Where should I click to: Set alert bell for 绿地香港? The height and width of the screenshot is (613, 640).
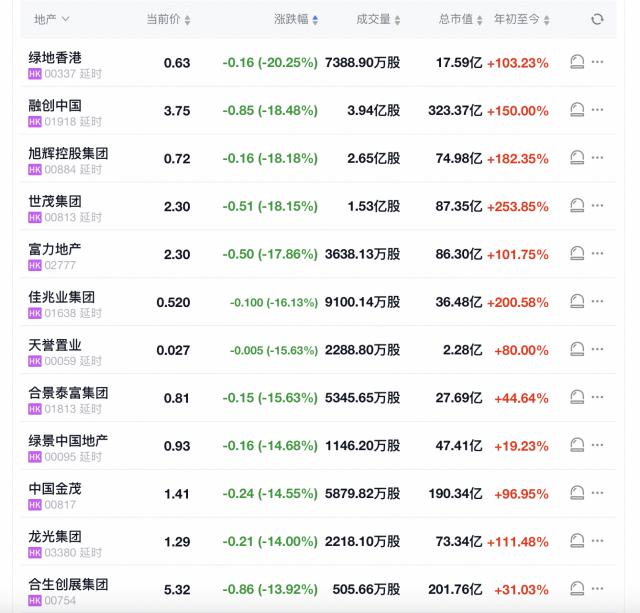coord(577,62)
